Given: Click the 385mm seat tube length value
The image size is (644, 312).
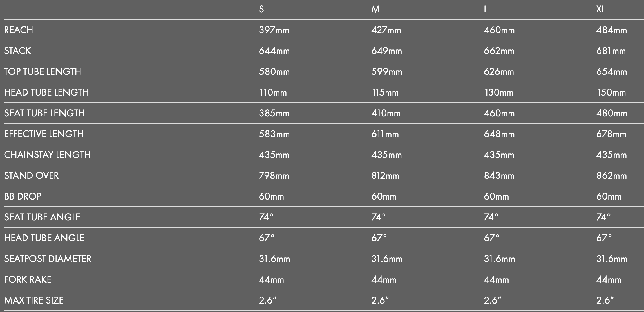Looking at the screenshot, I should point(274,113).
